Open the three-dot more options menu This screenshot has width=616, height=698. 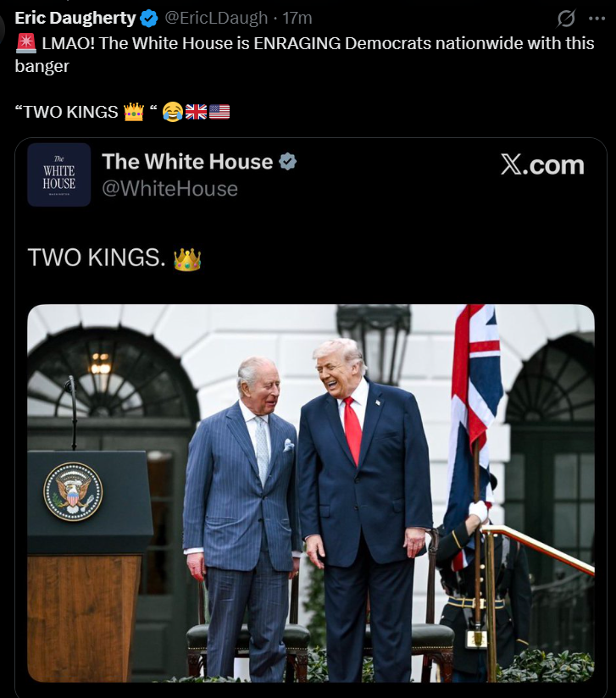click(597, 19)
